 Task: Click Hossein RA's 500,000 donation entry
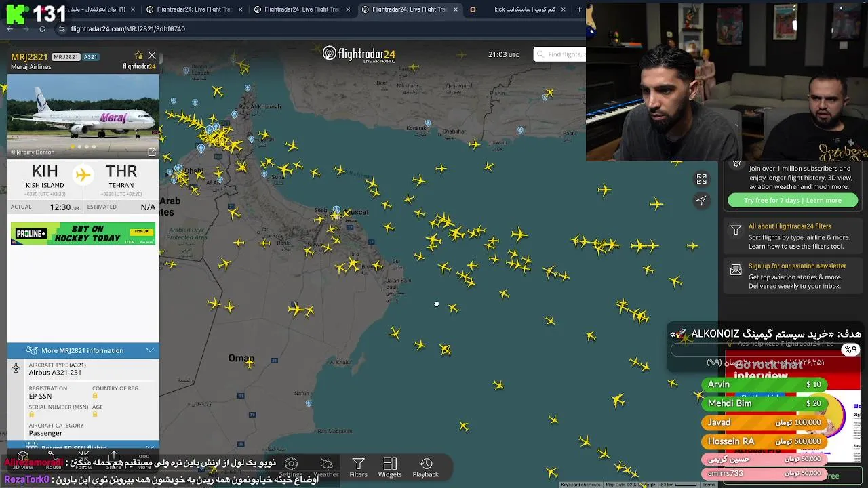coord(765,441)
